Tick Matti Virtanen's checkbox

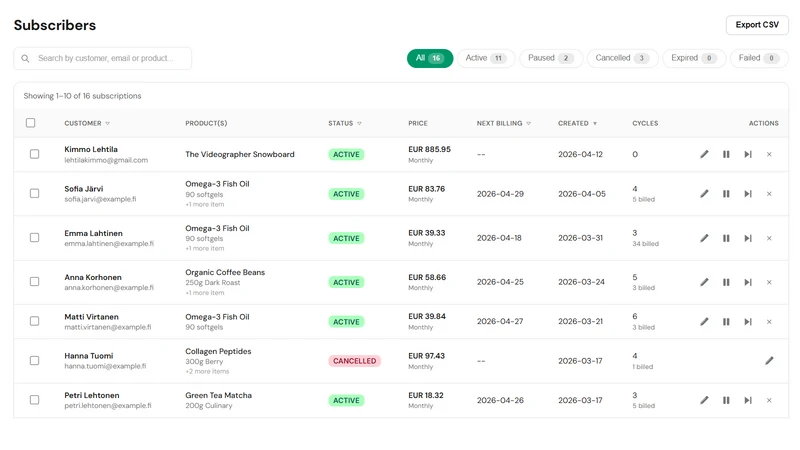(x=34, y=321)
